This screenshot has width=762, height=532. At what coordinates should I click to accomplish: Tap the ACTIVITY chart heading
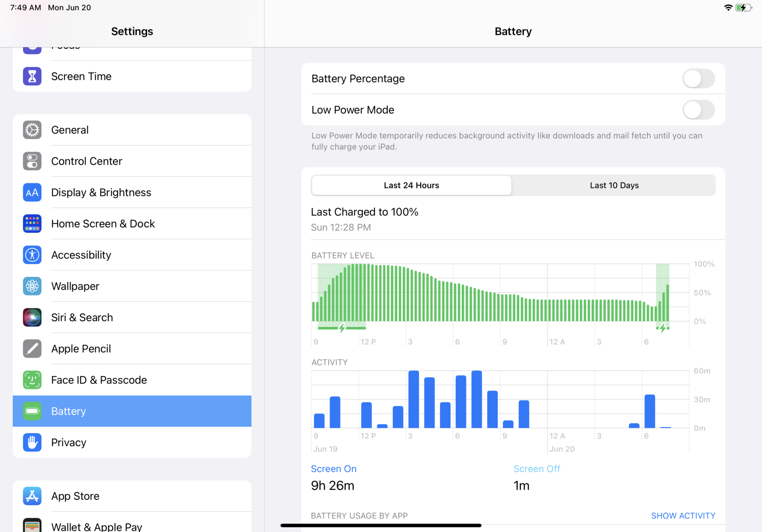(x=330, y=362)
